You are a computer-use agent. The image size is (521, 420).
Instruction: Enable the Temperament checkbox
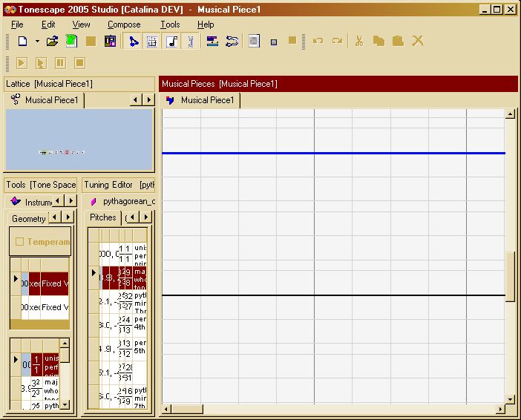pos(19,242)
